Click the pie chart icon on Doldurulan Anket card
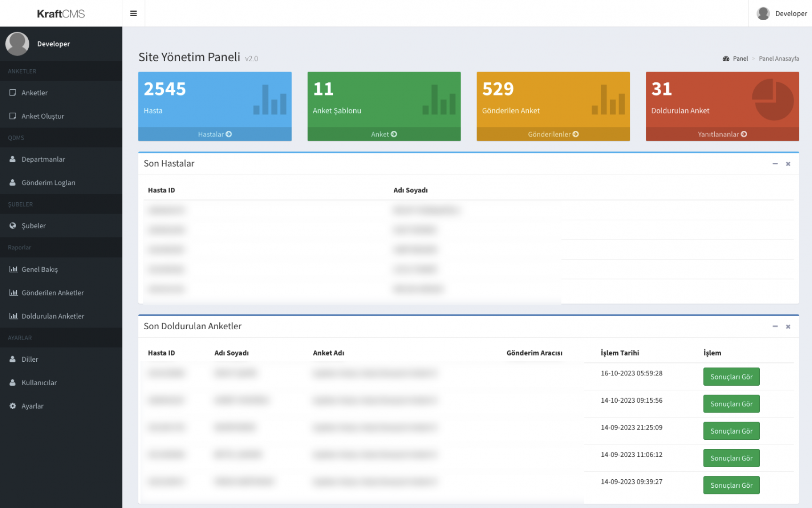Image resolution: width=812 pixels, height=508 pixels. (773, 100)
